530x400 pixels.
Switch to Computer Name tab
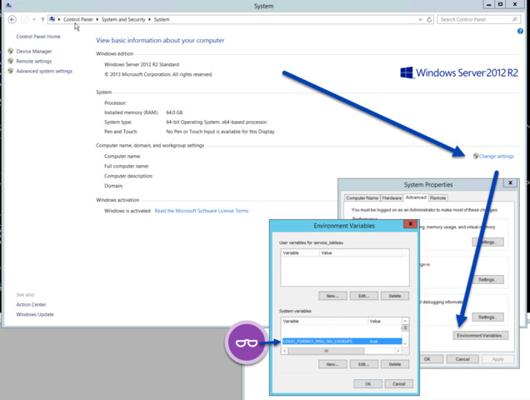coord(362,198)
